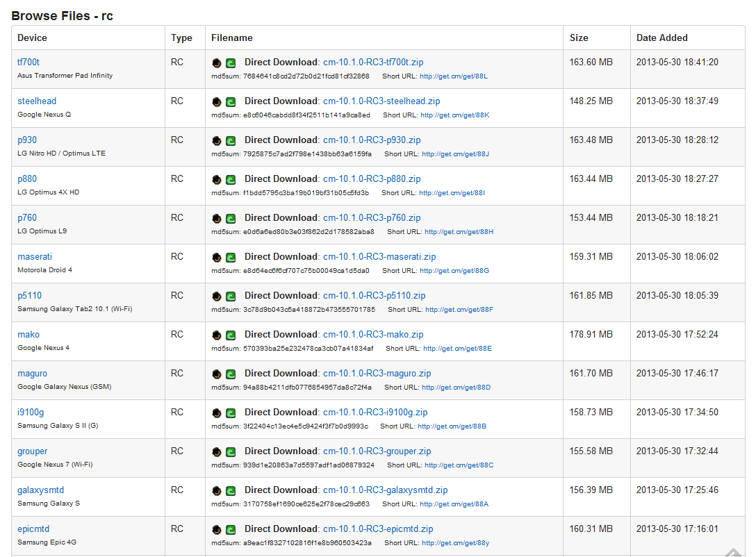The image size is (756, 557).
Task: Download cm-10.1.0-RC3-grouper.zip
Action: [377, 451]
